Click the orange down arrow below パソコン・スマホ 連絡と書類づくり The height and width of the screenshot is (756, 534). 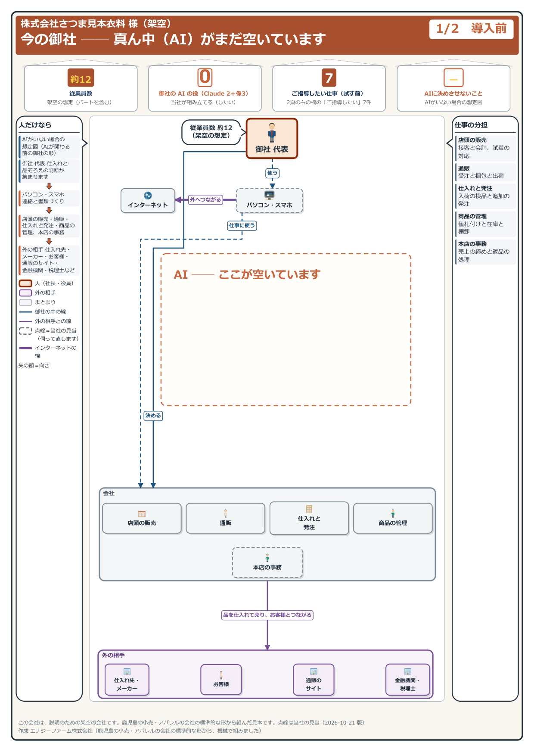[49, 210]
